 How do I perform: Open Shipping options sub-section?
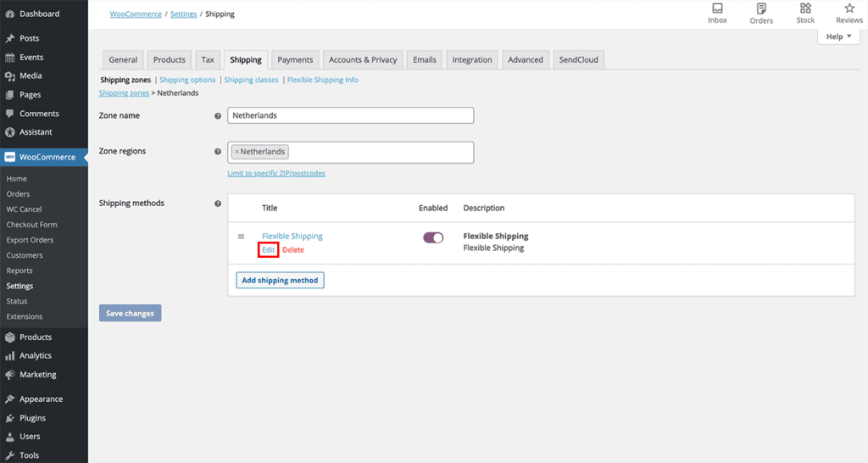(187, 80)
